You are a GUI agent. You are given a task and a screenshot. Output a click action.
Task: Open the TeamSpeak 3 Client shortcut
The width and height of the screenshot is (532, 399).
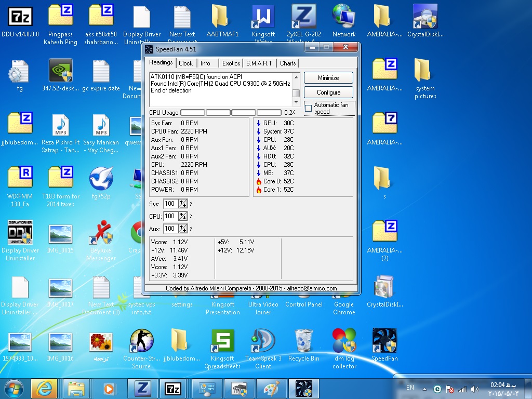click(x=263, y=341)
